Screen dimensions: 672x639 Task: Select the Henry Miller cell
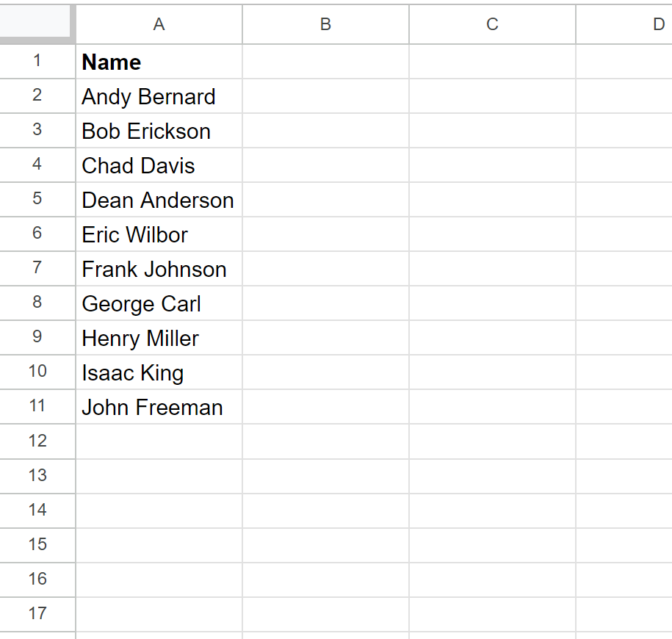(159, 338)
